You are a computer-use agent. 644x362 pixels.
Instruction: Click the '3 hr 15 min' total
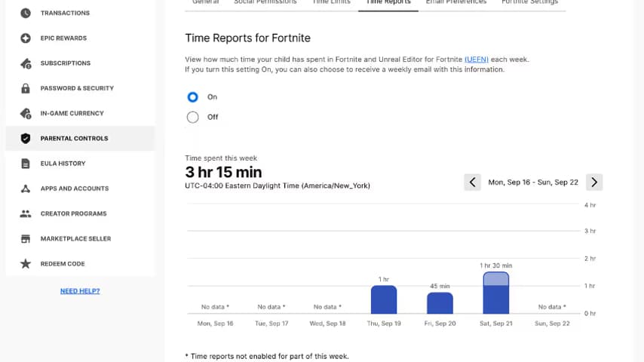pos(223,172)
